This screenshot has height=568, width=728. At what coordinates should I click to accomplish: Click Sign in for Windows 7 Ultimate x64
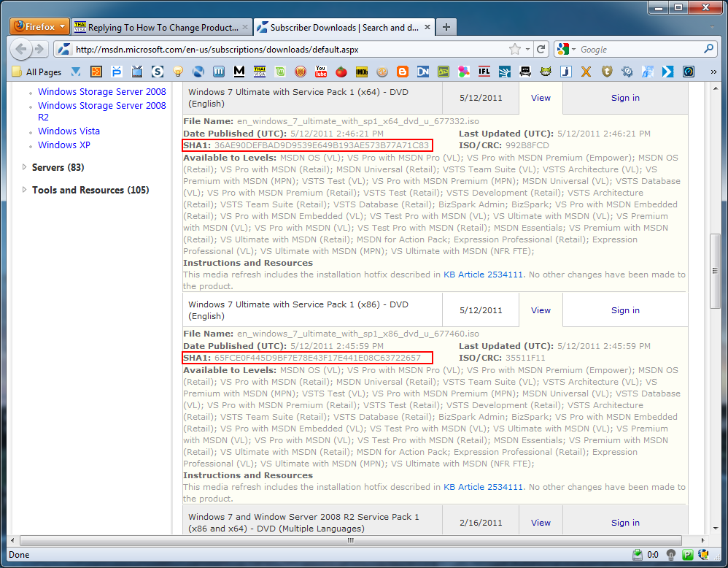pos(625,98)
